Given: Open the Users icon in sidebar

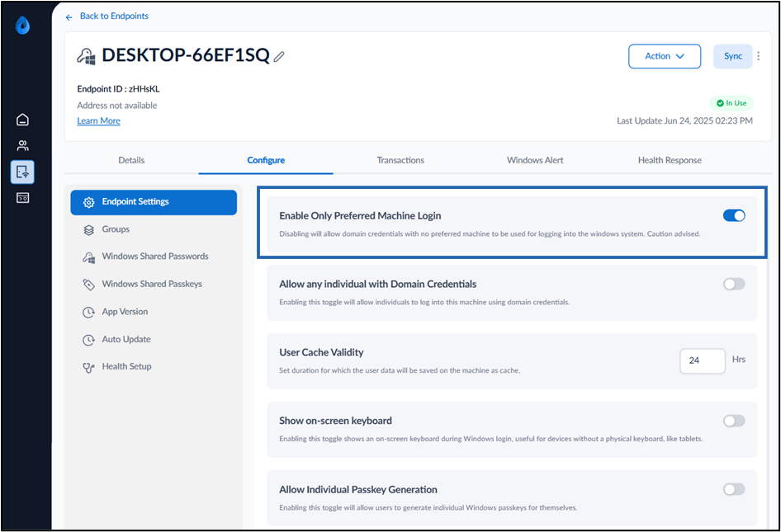Looking at the screenshot, I should 22,145.
